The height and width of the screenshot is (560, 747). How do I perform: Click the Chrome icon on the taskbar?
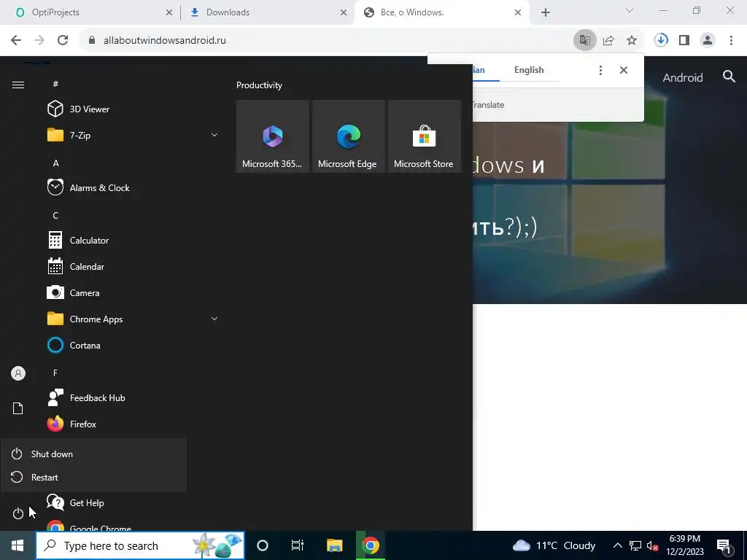point(371,545)
